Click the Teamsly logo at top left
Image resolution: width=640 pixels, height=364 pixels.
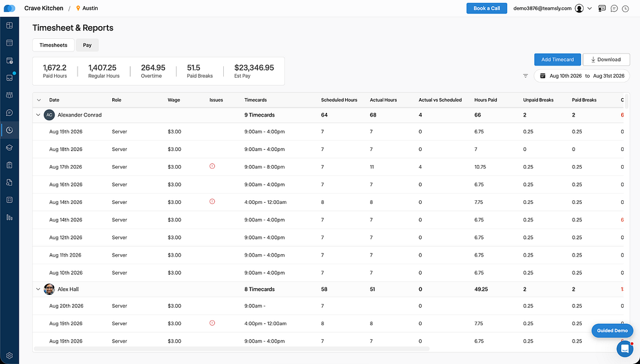[x=9, y=8]
